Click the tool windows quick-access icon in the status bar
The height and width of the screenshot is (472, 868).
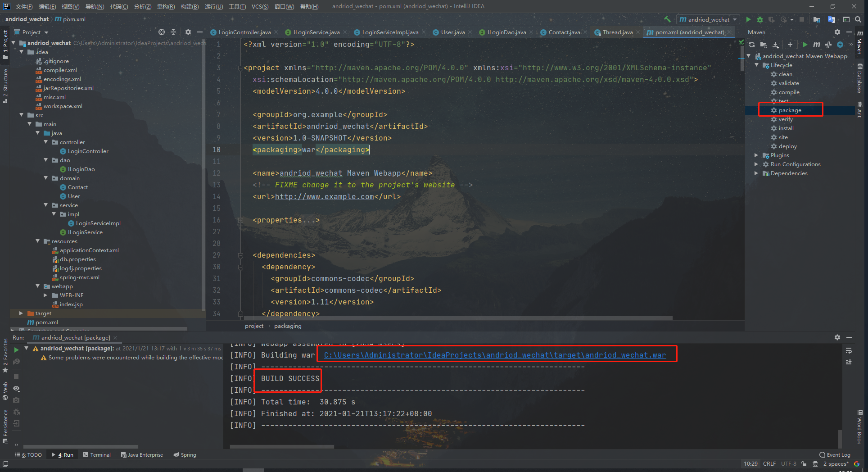pos(5,464)
